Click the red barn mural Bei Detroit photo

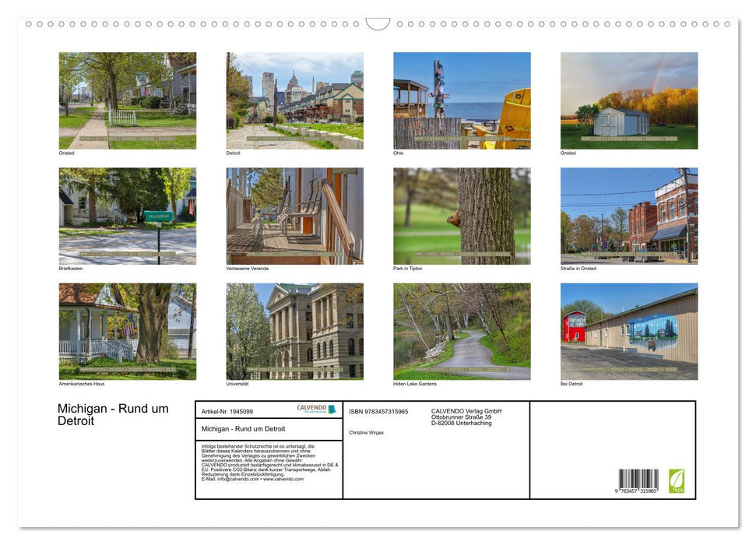(x=629, y=331)
